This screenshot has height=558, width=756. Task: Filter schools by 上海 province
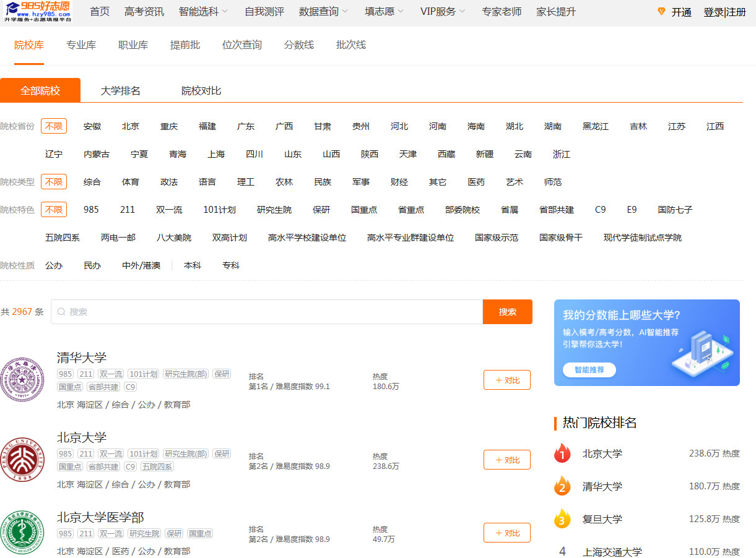pos(216,154)
